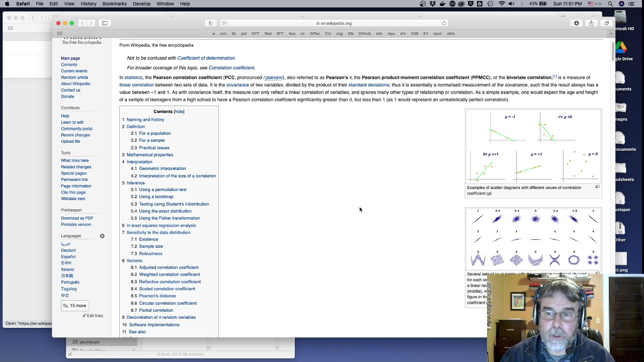Open the Develop menu
Image resolution: width=644 pixels, height=362 pixels.
141,4
